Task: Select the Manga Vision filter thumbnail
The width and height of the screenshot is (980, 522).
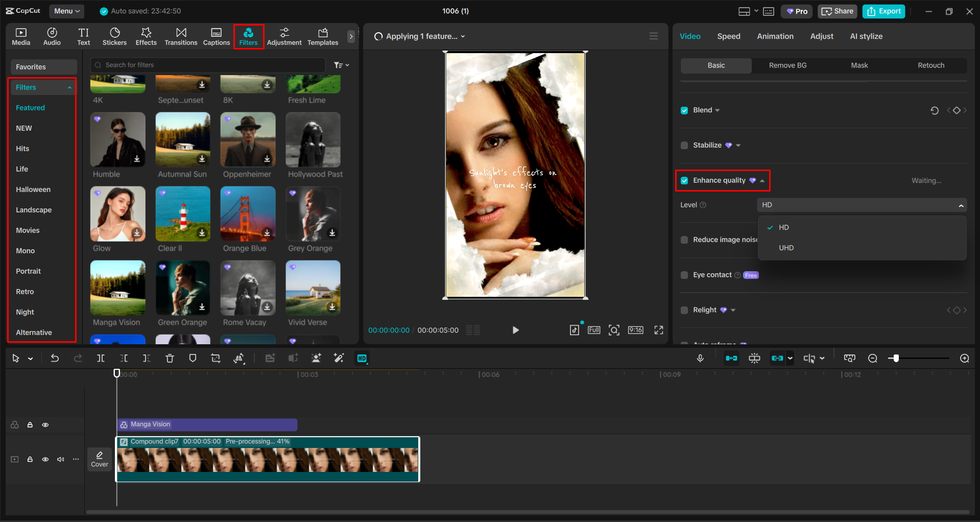Action: [117, 288]
